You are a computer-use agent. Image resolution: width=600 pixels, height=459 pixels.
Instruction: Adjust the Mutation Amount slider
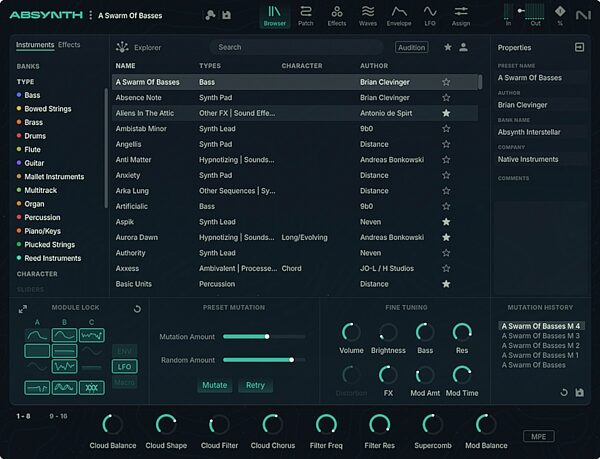click(264, 337)
